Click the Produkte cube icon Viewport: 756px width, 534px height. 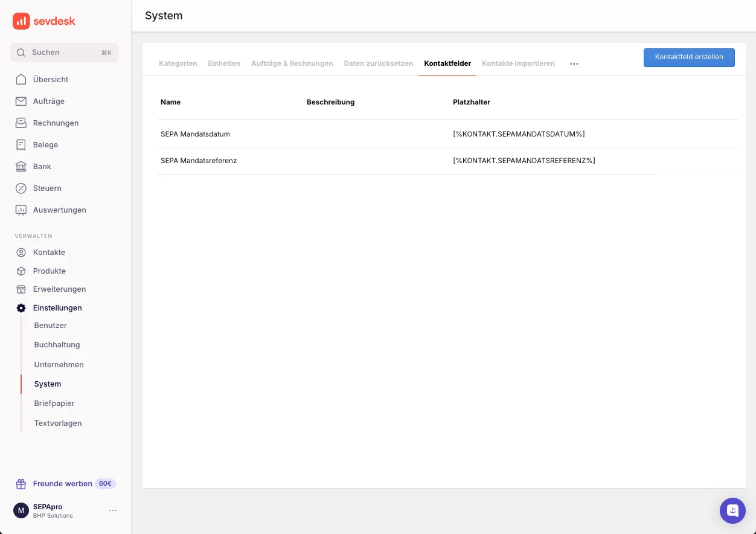tap(21, 271)
